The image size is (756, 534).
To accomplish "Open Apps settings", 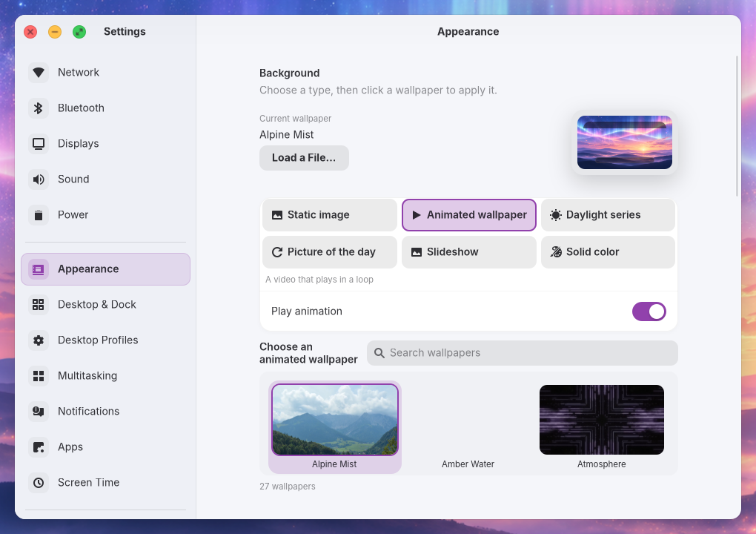I will tap(105, 447).
